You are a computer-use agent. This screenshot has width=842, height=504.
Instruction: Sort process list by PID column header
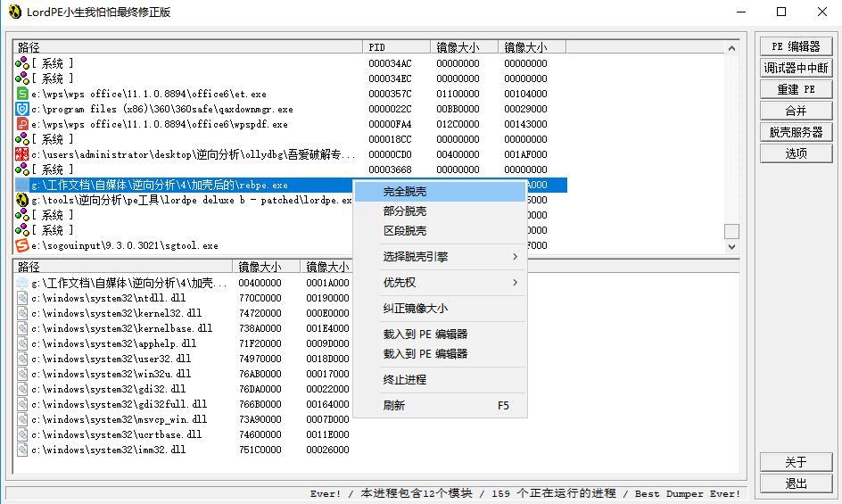coord(396,47)
